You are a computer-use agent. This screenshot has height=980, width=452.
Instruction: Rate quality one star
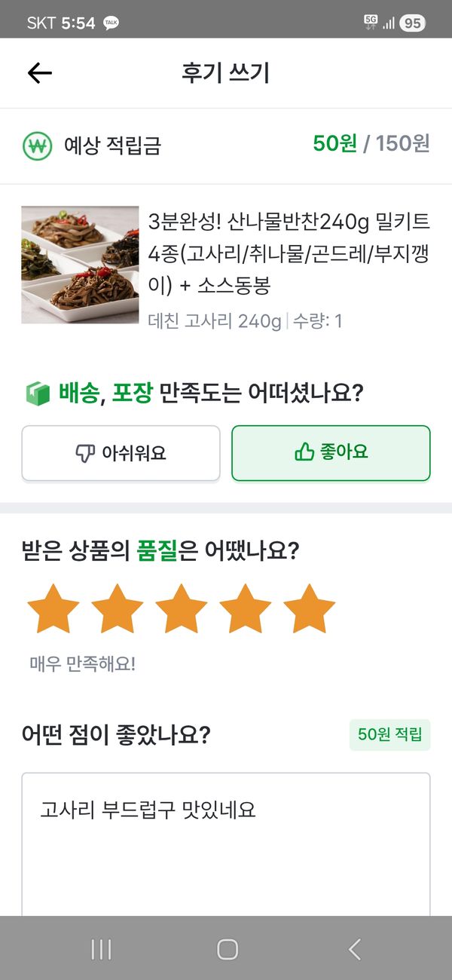[x=53, y=608]
